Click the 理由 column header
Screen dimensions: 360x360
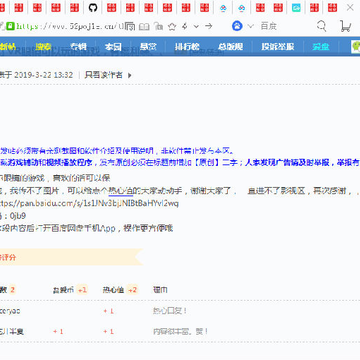coord(160,290)
